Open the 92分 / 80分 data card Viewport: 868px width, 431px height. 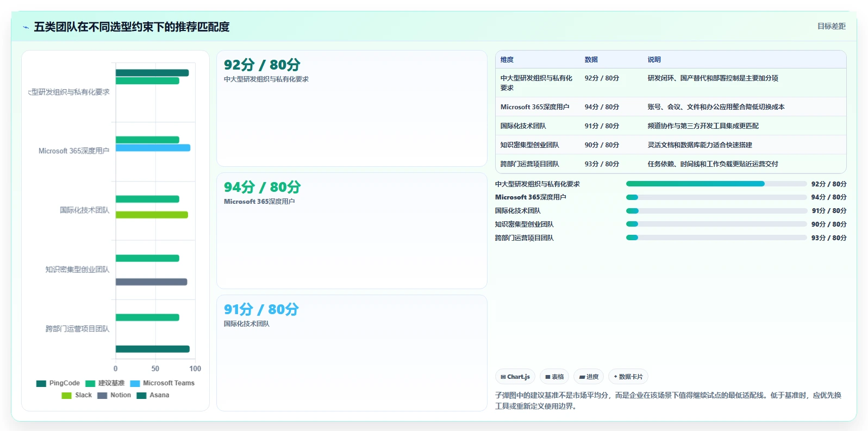click(x=352, y=109)
